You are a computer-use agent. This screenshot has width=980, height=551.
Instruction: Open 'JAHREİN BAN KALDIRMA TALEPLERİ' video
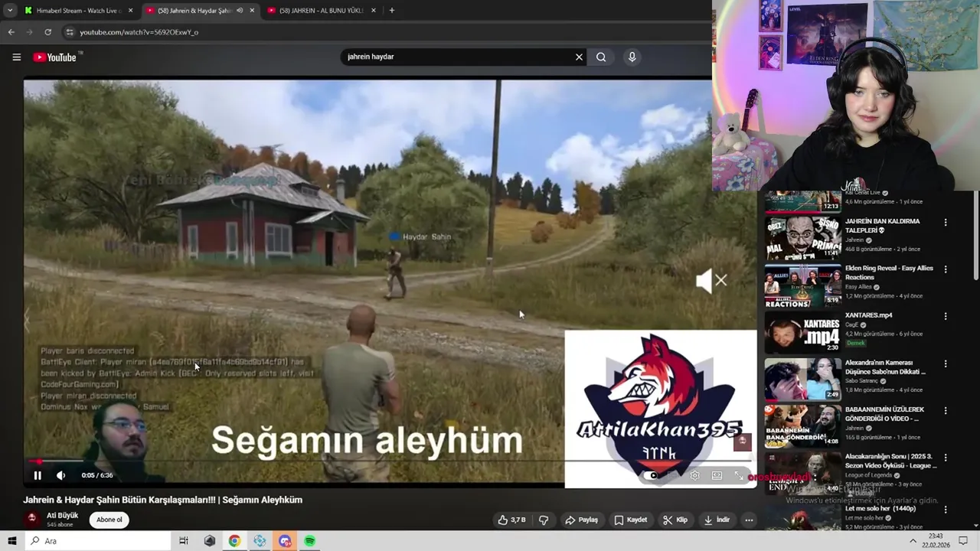pos(882,226)
